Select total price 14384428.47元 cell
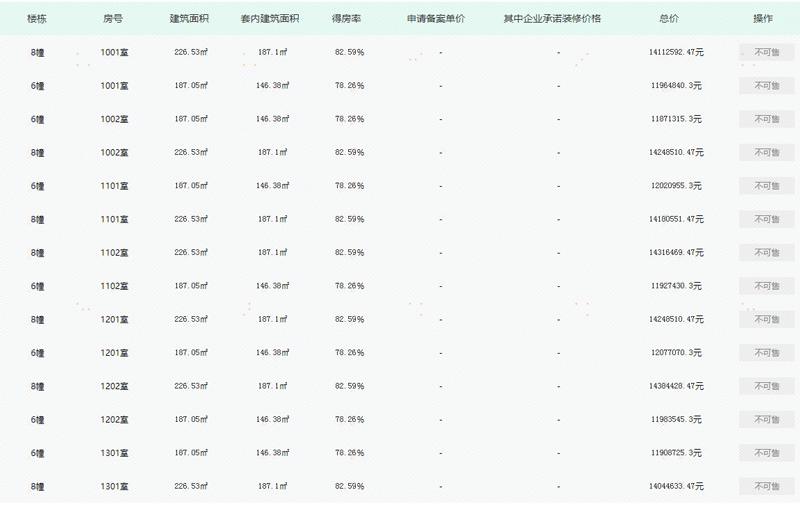Image resolution: width=800 pixels, height=505 pixels. [676, 386]
